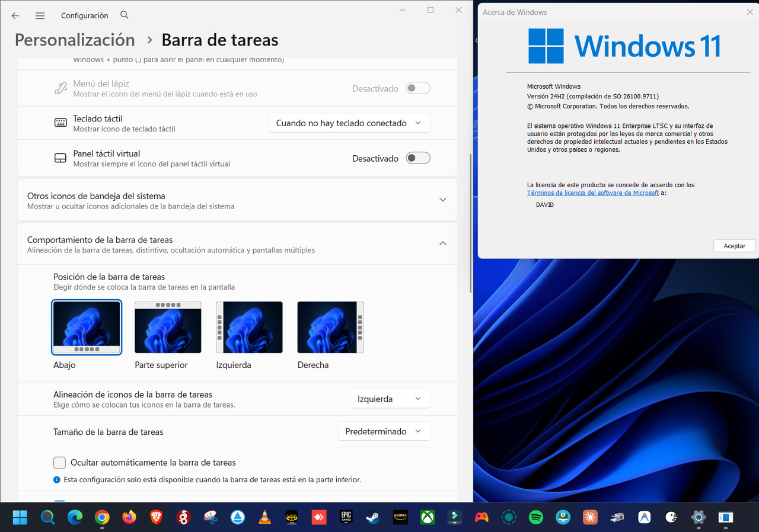This screenshot has width=759, height=532.
Task: Click the Aceptar button
Action: click(x=735, y=246)
